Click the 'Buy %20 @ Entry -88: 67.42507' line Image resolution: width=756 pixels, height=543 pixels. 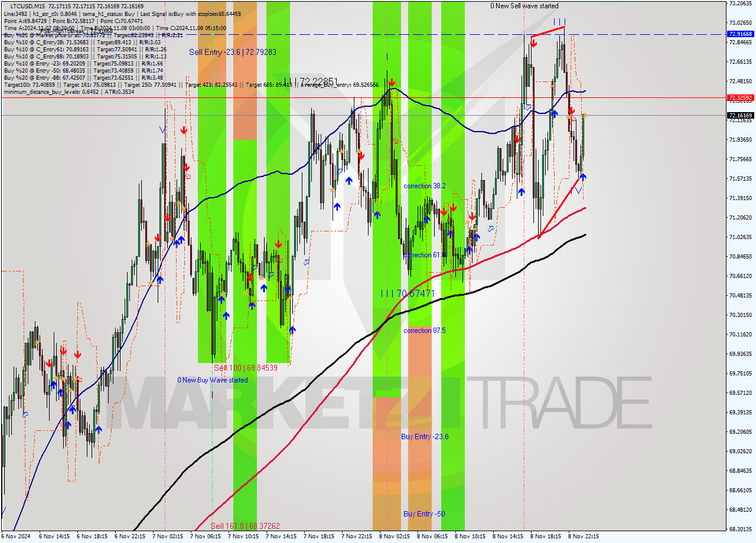83,77
